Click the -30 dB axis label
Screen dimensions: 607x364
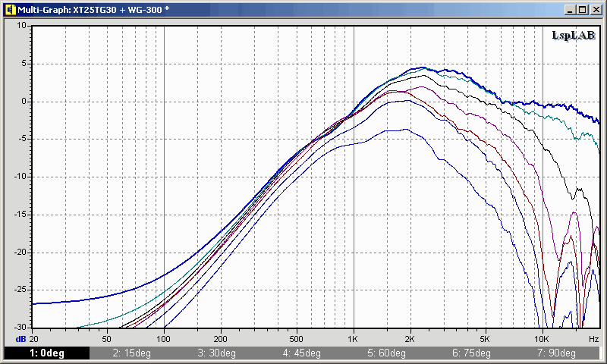[21, 328]
